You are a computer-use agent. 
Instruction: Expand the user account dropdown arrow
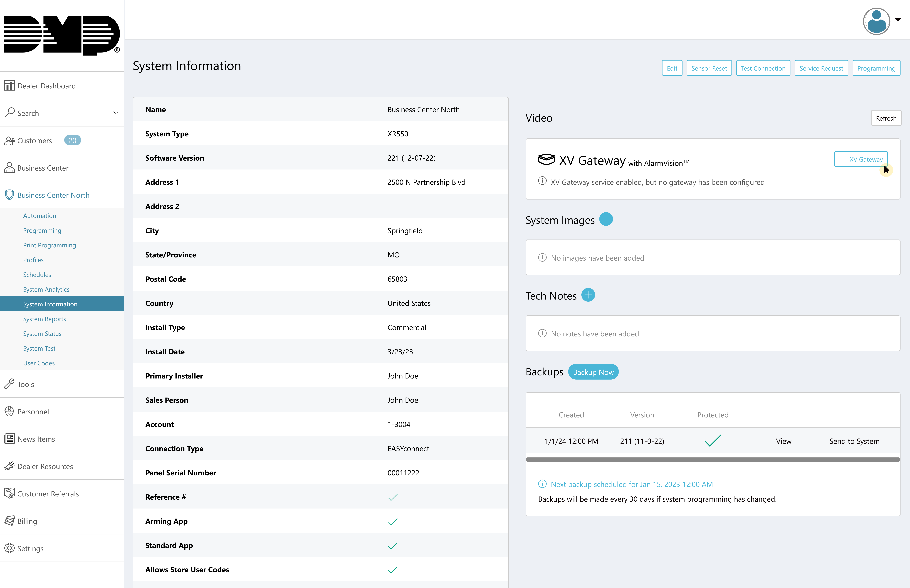click(898, 20)
